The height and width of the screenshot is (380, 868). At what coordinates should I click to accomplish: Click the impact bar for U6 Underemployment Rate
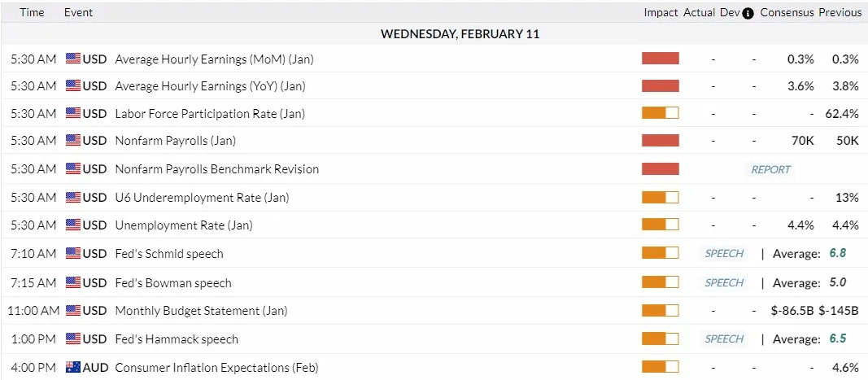660,197
